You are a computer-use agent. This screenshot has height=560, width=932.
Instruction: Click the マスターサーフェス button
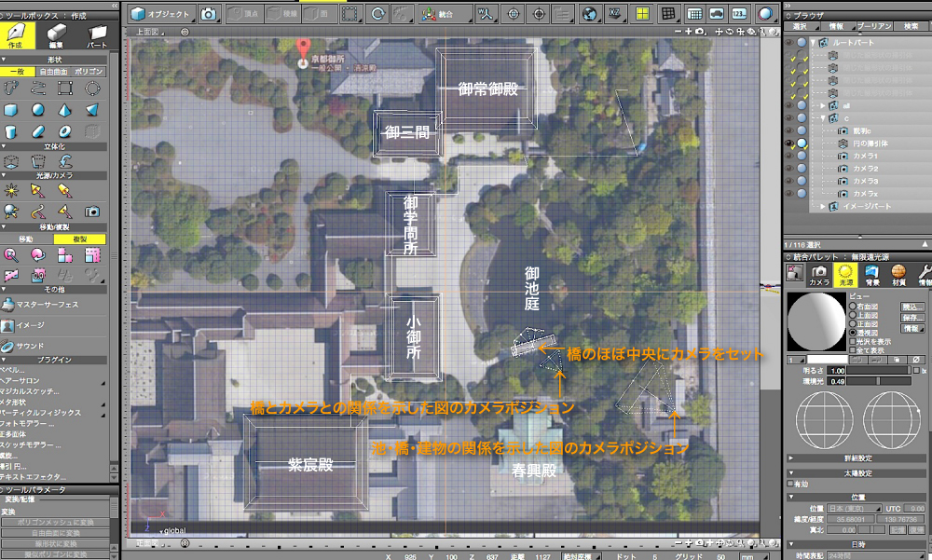pyautogui.click(x=47, y=304)
